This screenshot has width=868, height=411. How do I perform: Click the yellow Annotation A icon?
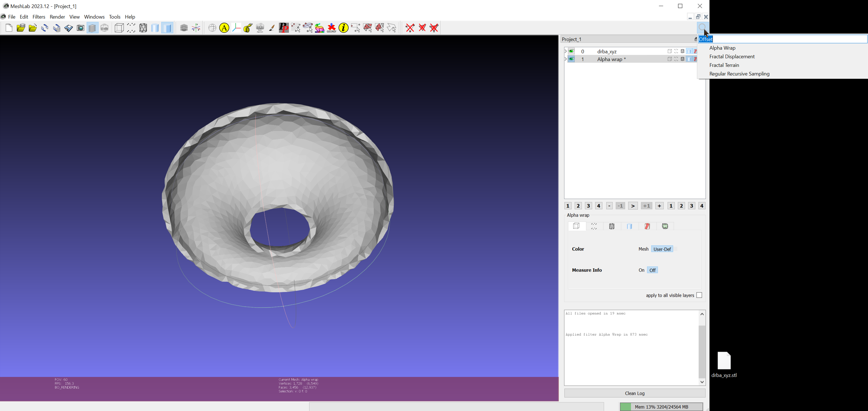(224, 28)
